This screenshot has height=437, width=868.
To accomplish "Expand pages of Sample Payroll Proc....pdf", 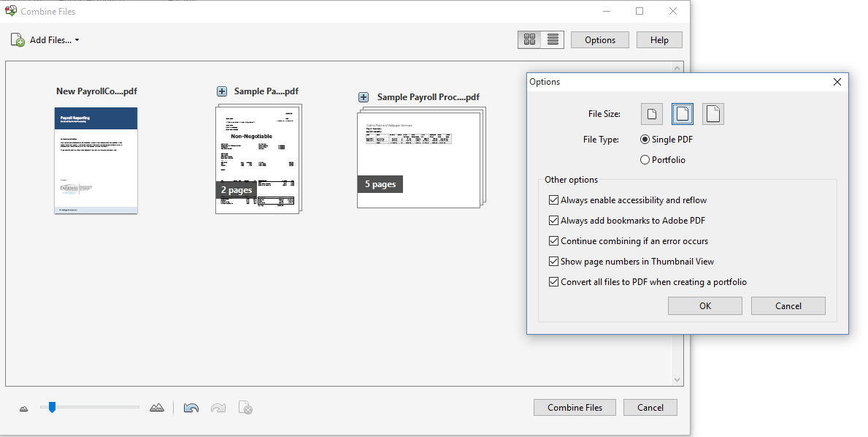I will 363,96.
